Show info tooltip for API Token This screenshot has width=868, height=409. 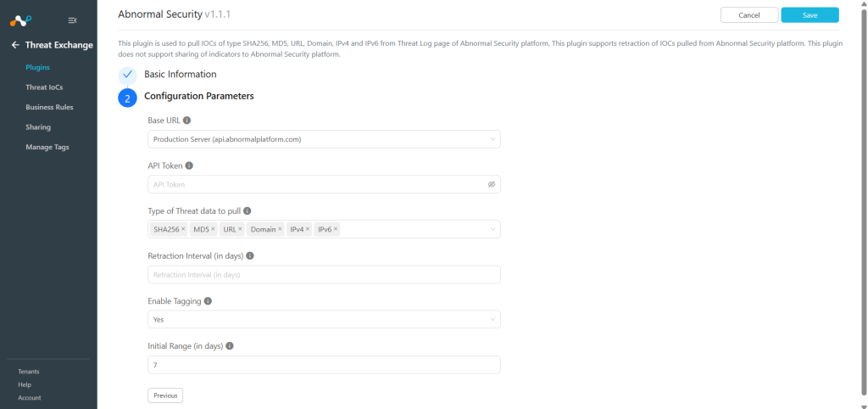(x=189, y=165)
